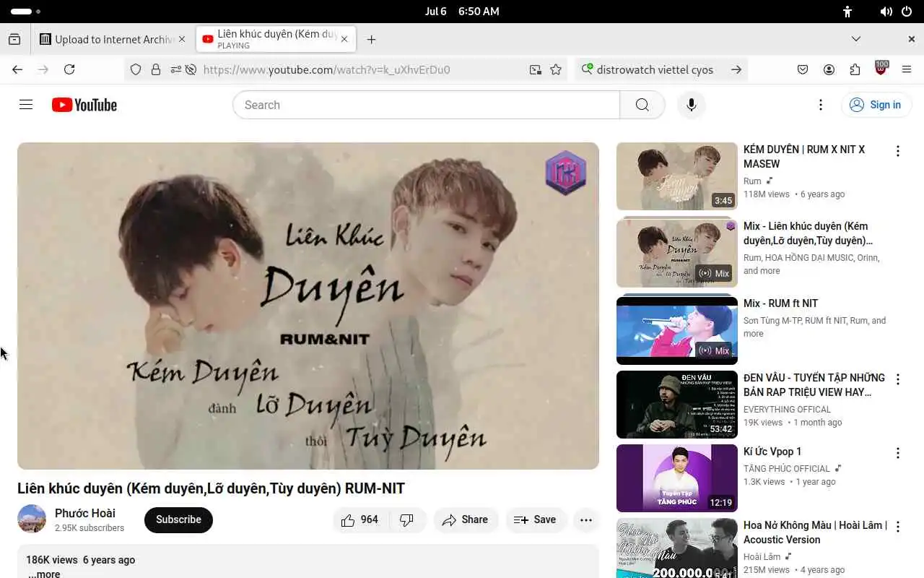Open more actions beside Save button
This screenshot has height=578, width=924.
(586, 519)
